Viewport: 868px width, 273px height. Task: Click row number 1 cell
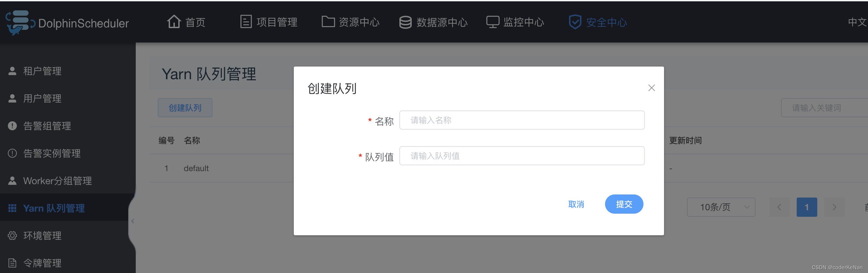(x=166, y=168)
